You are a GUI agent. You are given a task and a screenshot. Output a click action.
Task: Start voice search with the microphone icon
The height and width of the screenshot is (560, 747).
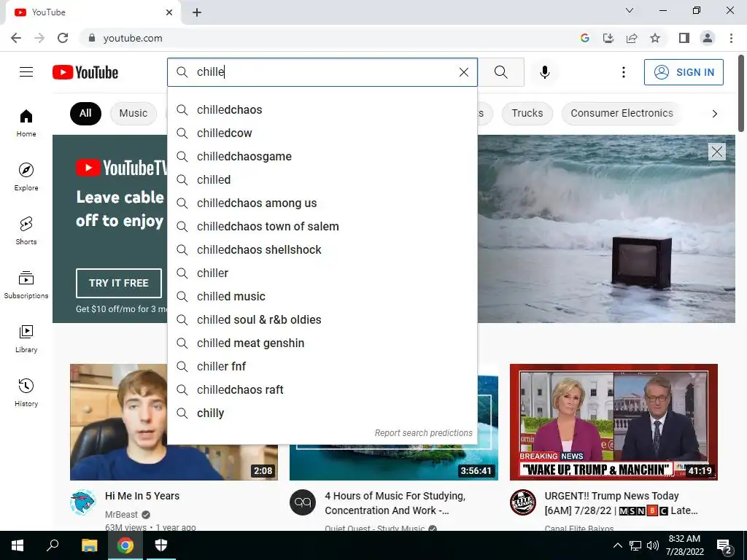pyautogui.click(x=545, y=72)
